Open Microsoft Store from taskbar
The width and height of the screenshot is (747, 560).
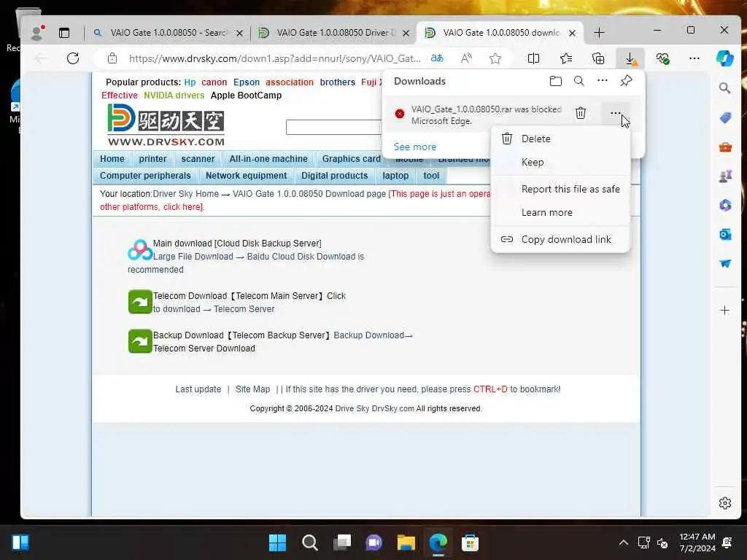(x=470, y=542)
